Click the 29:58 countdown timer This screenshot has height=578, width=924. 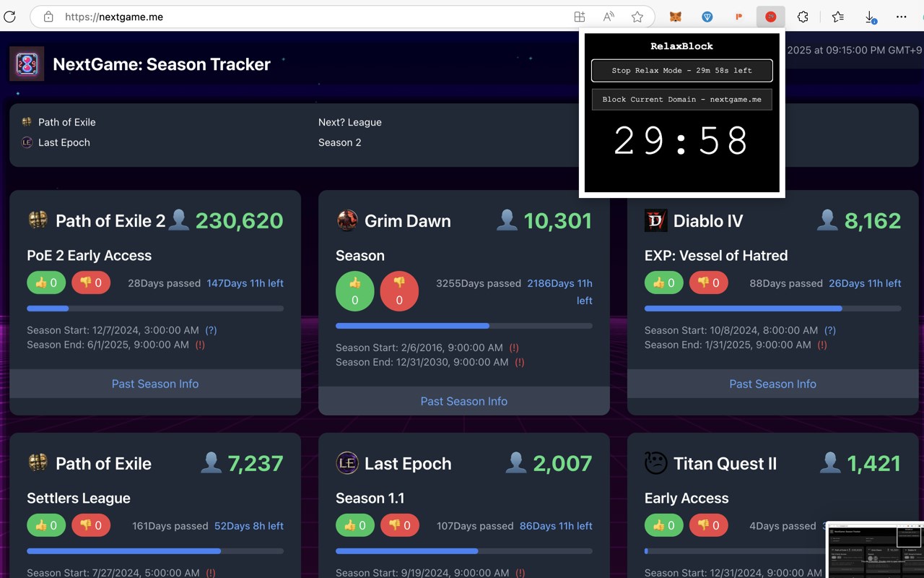click(x=681, y=141)
